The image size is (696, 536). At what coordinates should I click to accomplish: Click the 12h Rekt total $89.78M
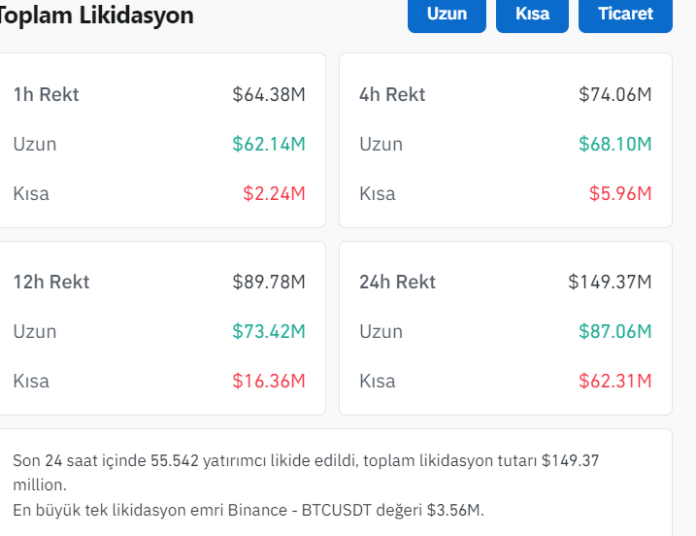[x=269, y=282]
